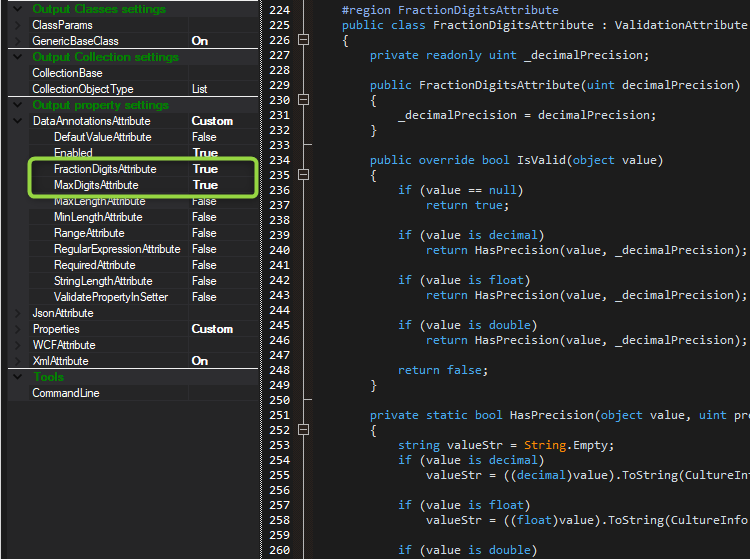The width and height of the screenshot is (750, 559).
Task: Click the RangeAttribute False value
Action: [x=204, y=233]
